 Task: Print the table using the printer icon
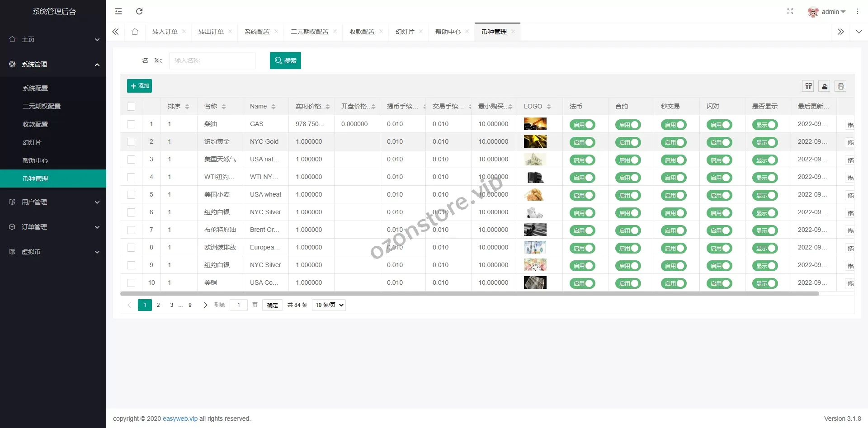click(x=840, y=86)
